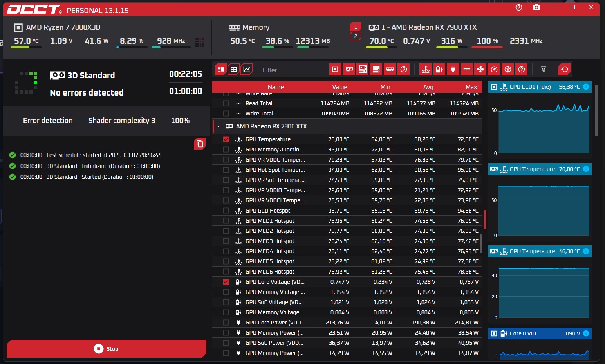Click the No errors detected status text
Screen dimensions: 605x364
(87, 92)
